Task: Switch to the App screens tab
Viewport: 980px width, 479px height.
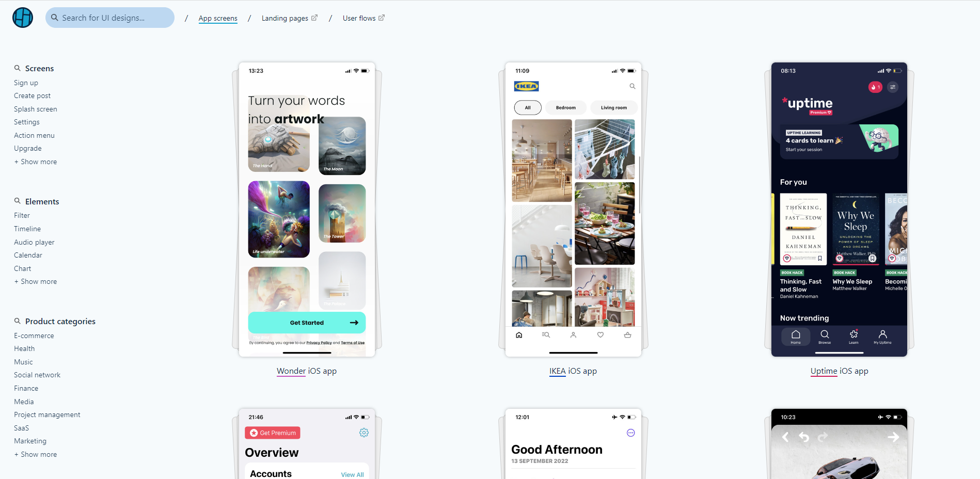Action: (218, 18)
